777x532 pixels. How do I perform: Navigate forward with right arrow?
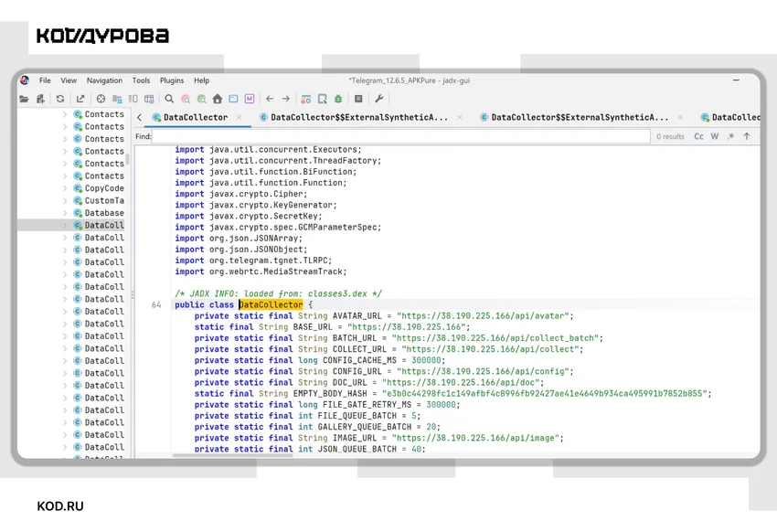[286, 99]
